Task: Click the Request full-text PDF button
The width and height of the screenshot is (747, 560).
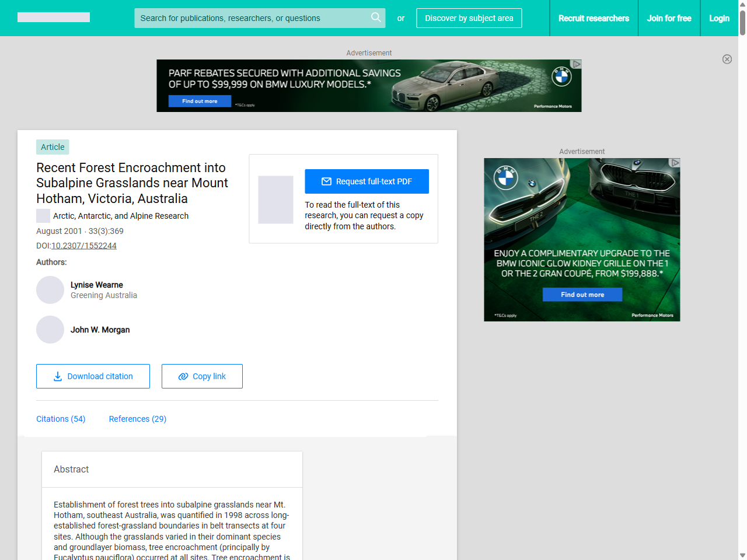Action: pos(366,181)
